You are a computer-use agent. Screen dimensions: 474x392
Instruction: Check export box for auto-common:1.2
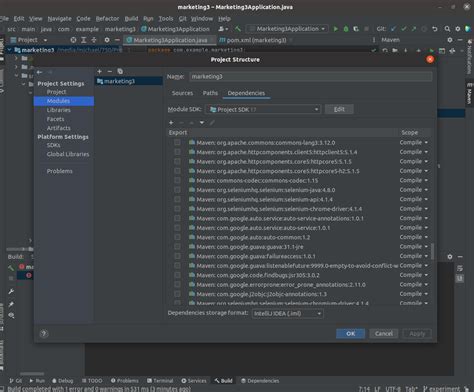point(177,237)
